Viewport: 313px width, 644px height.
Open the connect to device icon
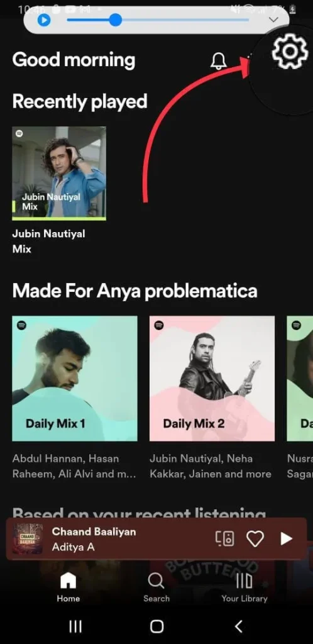(x=225, y=538)
